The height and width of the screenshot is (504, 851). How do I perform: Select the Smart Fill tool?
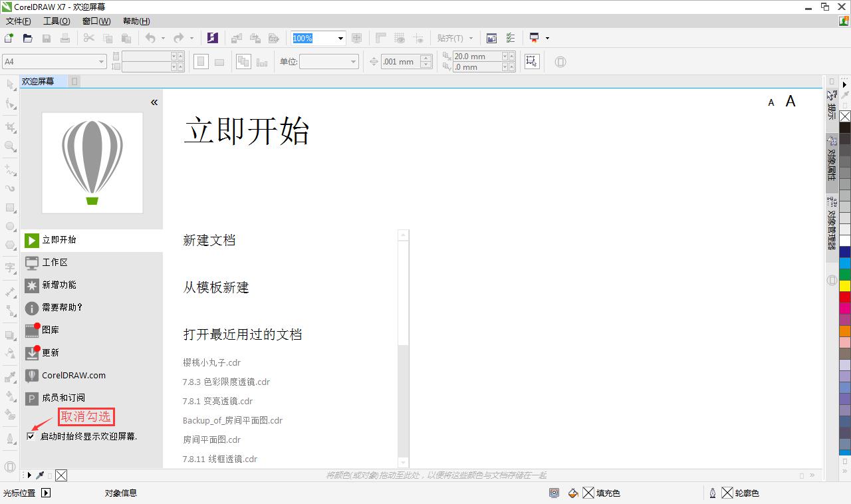(10, 414)
